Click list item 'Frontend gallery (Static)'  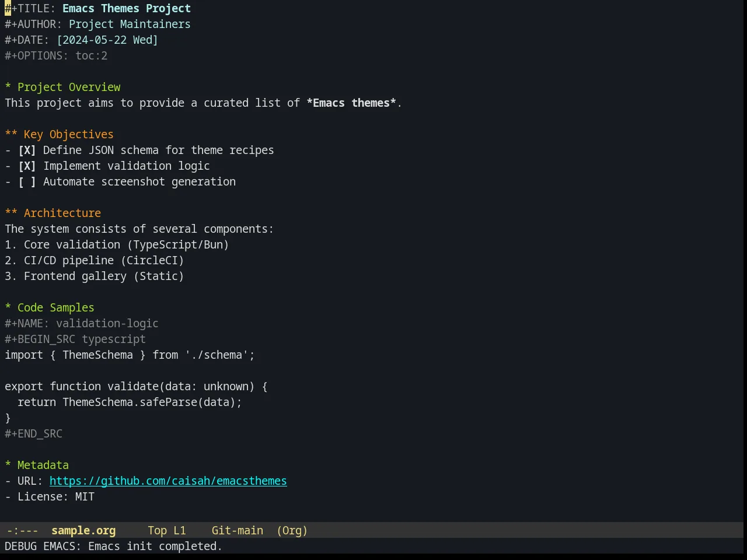104,276
